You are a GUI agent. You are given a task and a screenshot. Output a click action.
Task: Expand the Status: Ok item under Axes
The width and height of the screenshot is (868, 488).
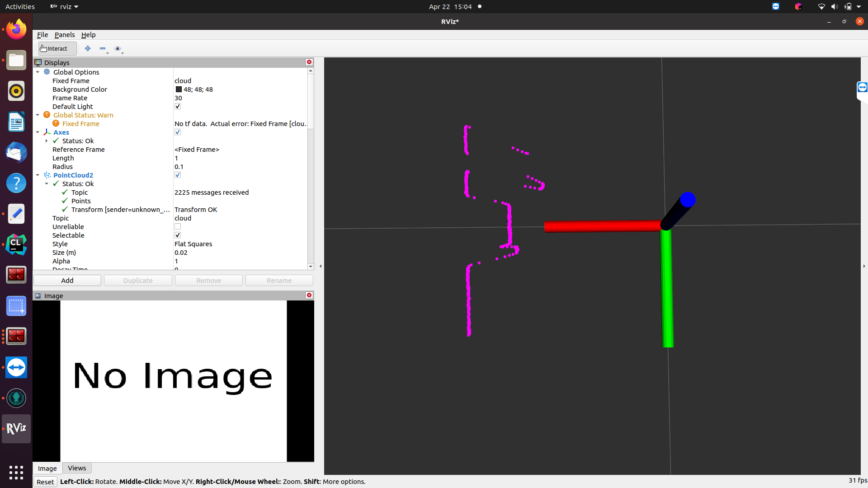pos(47,141)
